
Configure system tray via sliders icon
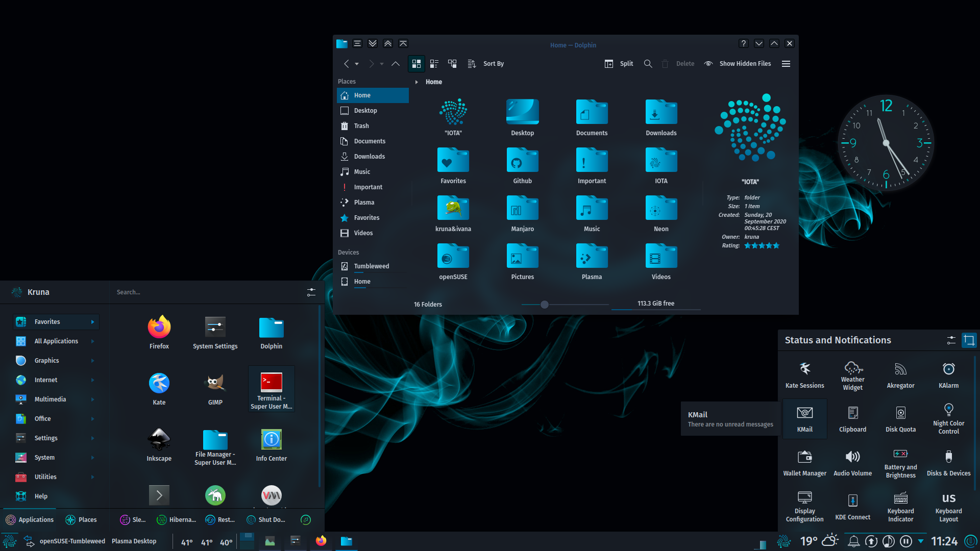click(x=951, y=340)
